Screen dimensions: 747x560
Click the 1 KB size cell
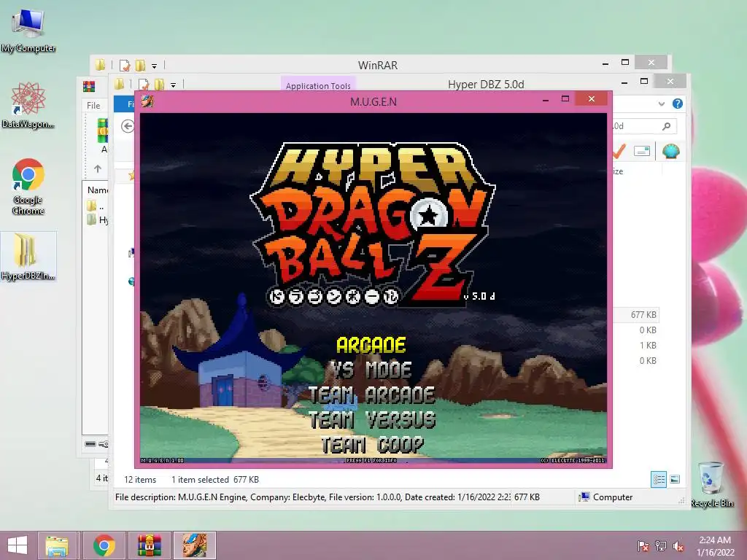coord(648,345)
